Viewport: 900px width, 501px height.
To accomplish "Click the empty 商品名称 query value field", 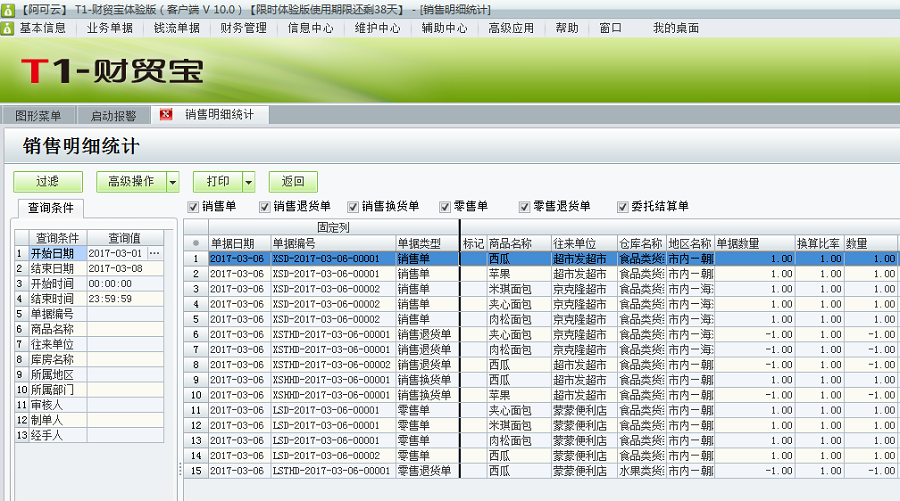I will click(x=125, y=329).
